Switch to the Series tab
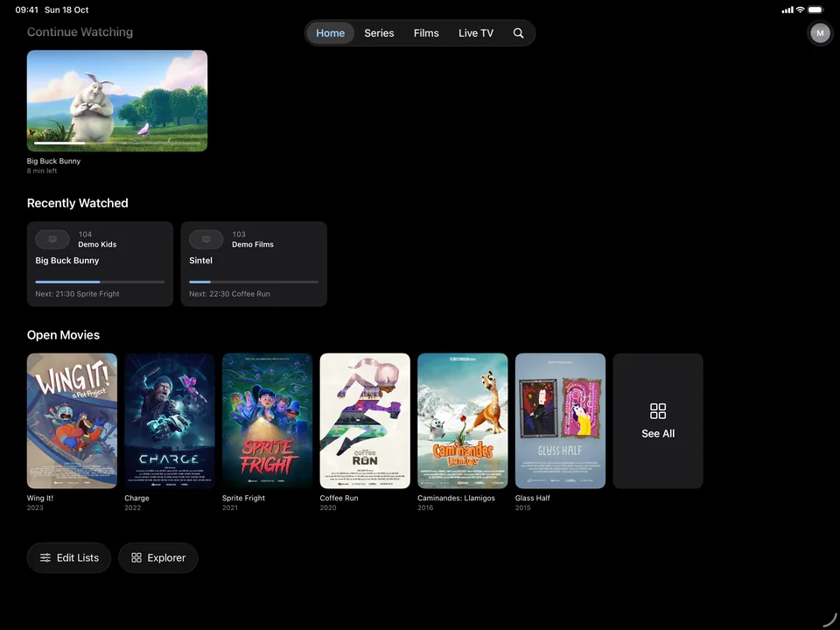 379,33
